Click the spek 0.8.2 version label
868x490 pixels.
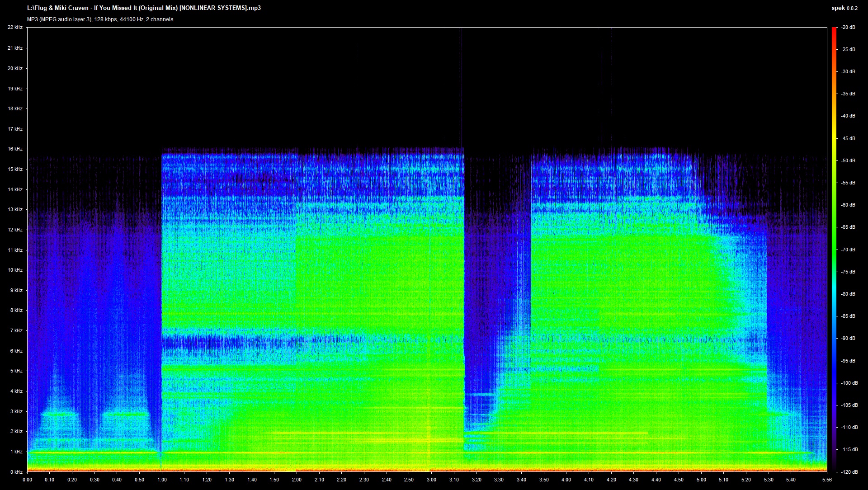point(844,8)
